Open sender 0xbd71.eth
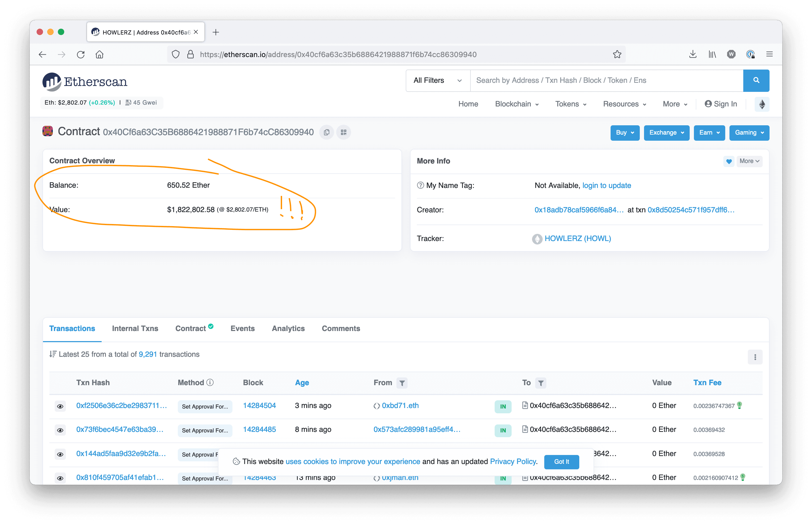812x524 pixels. (x=400, y=406)
